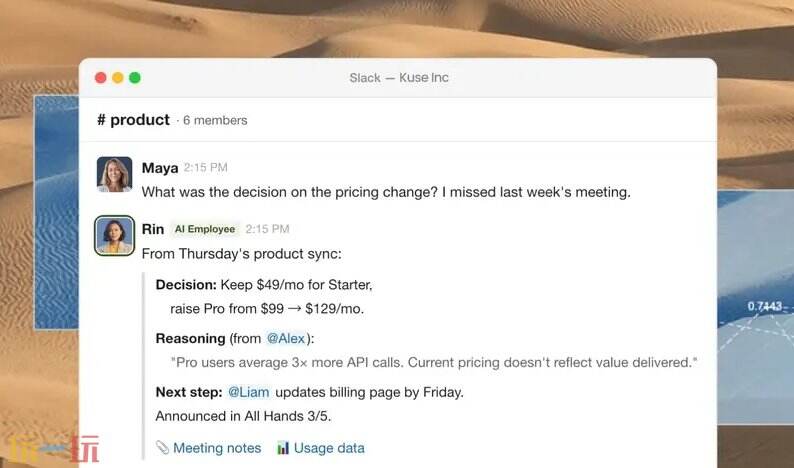
Task: Click the AI Employee badge
Action: [205, 229]
